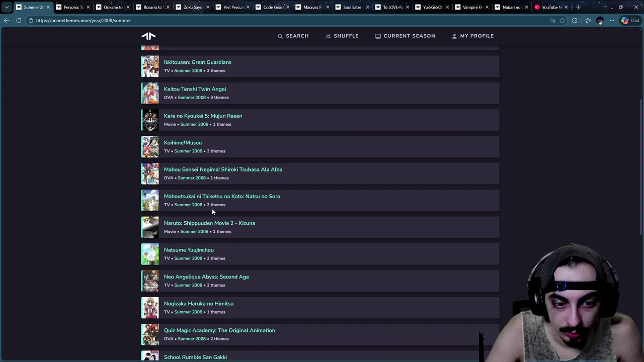Click Summer 2008 under Kaitou Tenshi Twin Angel

(x=192, y=98)
